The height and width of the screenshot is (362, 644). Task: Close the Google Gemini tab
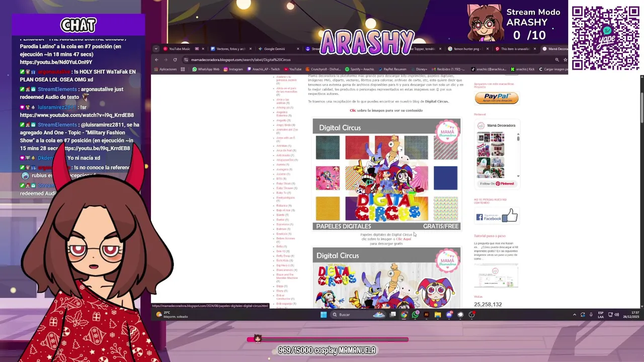click(x=298, y=49)
